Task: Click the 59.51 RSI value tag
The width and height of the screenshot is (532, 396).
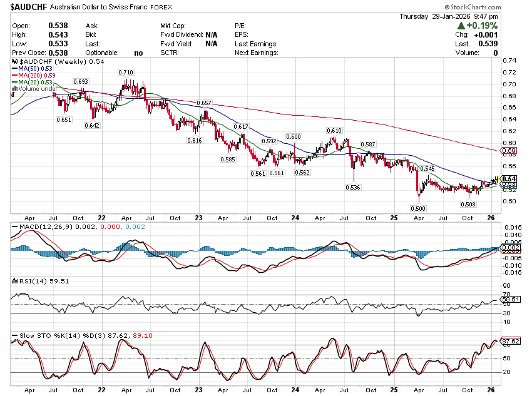Action: tap(509, 299)
